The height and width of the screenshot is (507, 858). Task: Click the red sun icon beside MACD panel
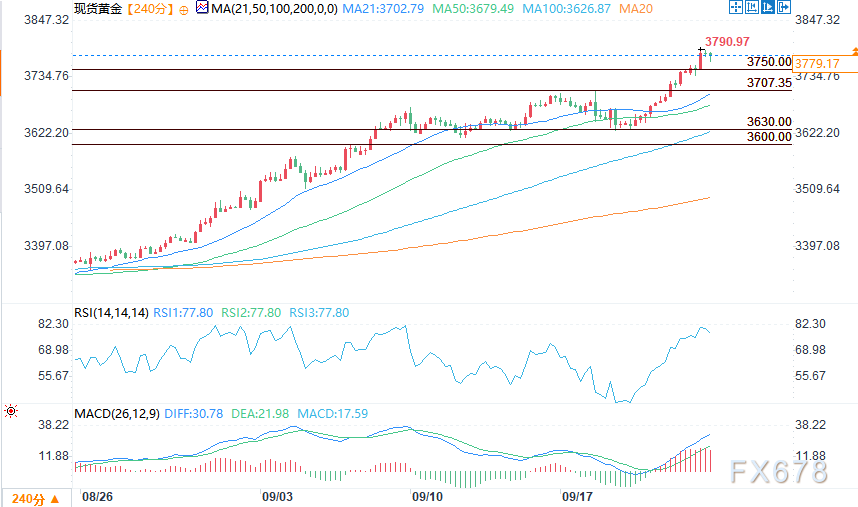(10, 410)
